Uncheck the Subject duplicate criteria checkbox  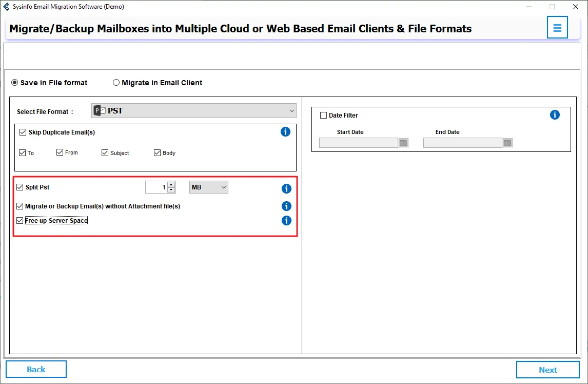tap(105, 153)
